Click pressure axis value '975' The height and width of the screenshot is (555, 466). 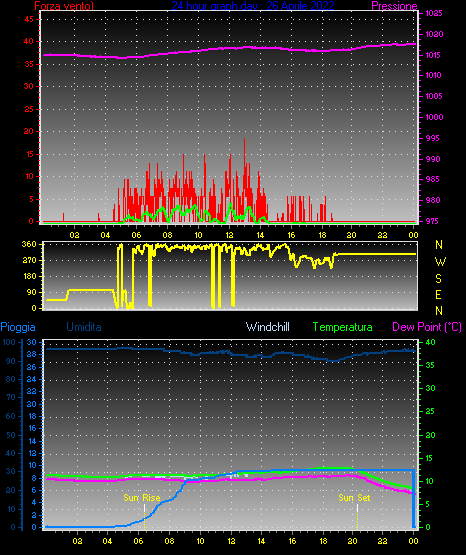pos(432,221)
